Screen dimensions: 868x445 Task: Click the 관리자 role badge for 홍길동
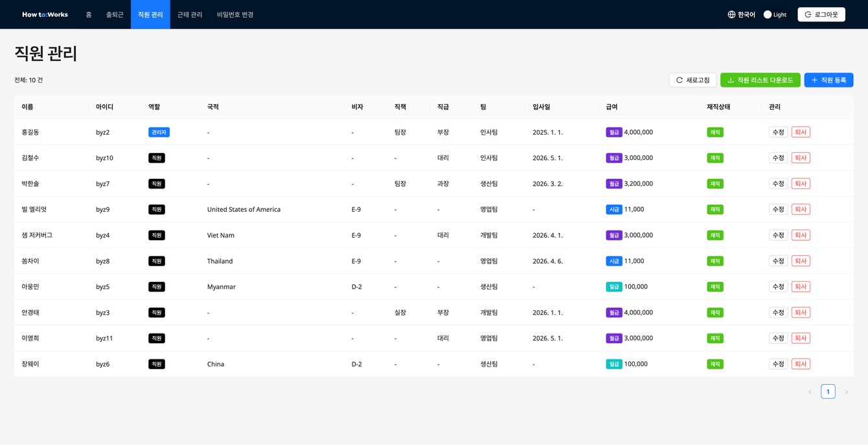click(x=159, y=132)
